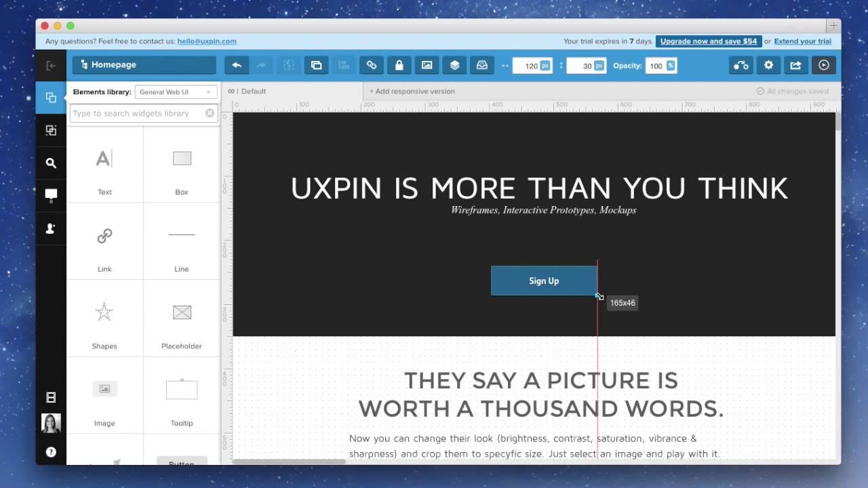
Task: Open the comments panel
Action: tap(51, 195)
